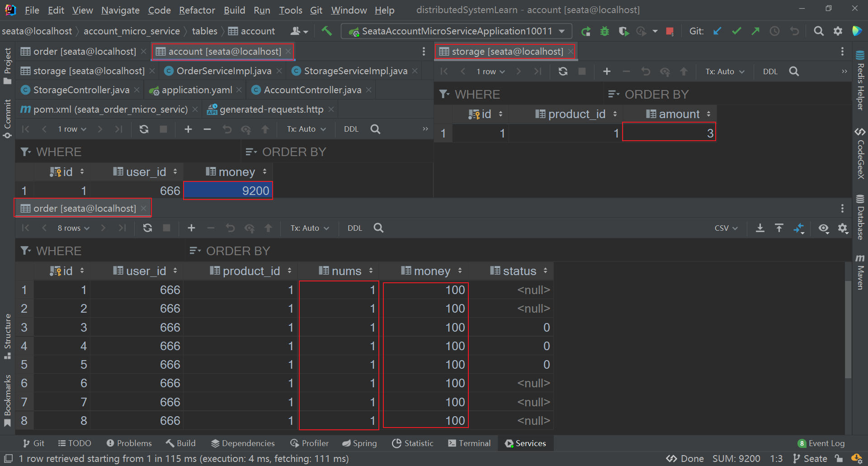Open the 8 rows page size dropdown
Viewport: 868px width, 466px height.
tap(73, 228)
